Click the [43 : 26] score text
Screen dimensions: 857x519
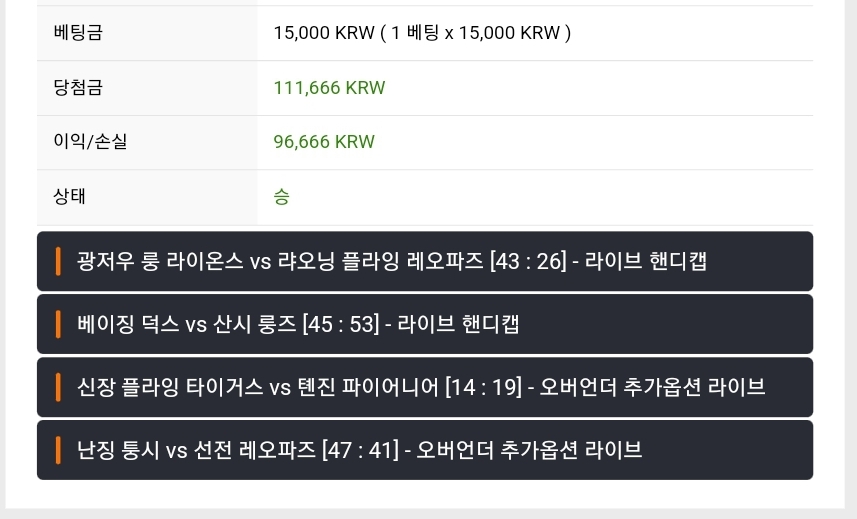pos(528,261)
